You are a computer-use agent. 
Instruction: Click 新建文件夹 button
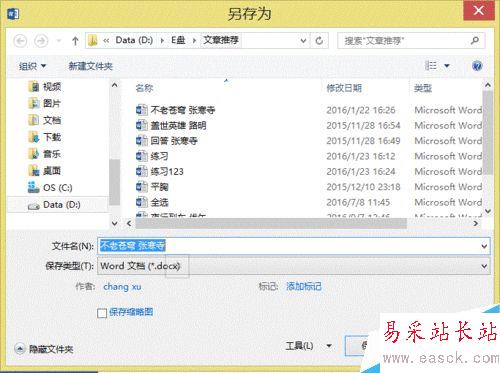[x=90, y=66]
